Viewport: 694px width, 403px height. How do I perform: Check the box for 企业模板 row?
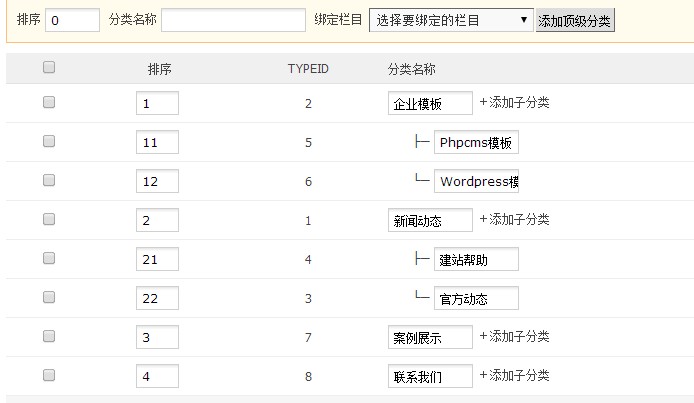(x=49, y=102)
